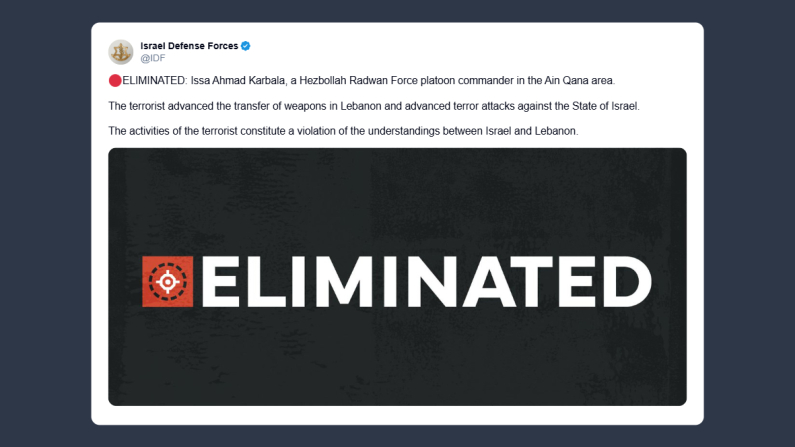Screen dimensions: 795x447
Task: Click the red crosshair target icon
Action: [167, 282]
